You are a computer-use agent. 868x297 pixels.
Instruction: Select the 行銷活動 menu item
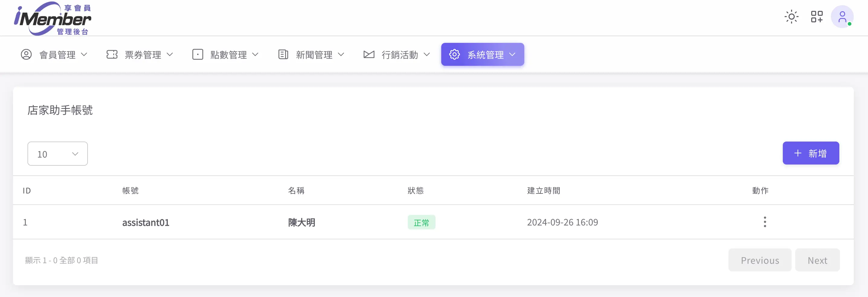pos(400,54)
